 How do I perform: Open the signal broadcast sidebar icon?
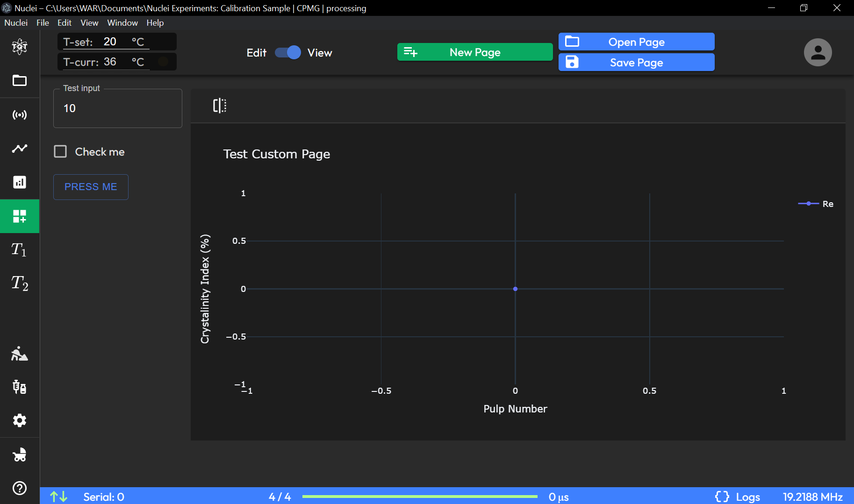pos(20,114)
